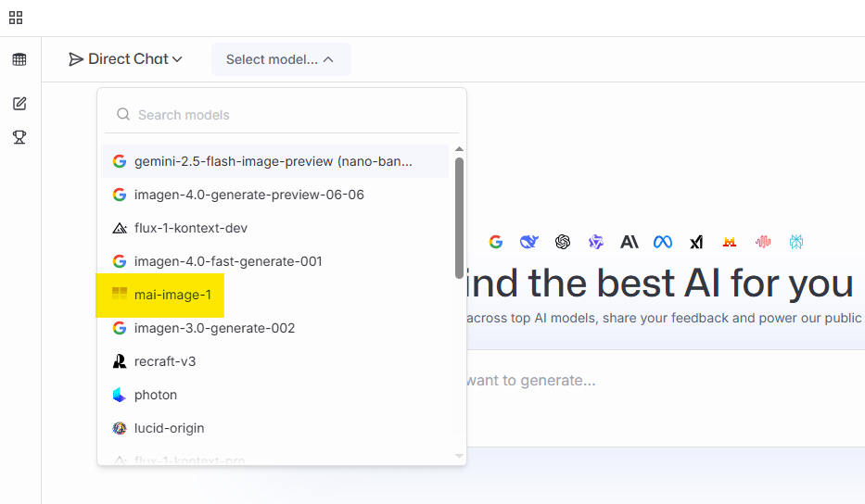Screen dimensions: 865x504
Task: Click the Search models input field
Action: tap(287, 115)
